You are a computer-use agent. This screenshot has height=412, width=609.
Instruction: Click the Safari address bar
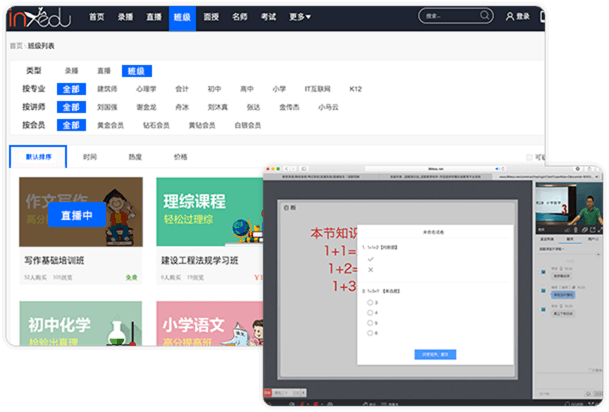tap(435, 169)
